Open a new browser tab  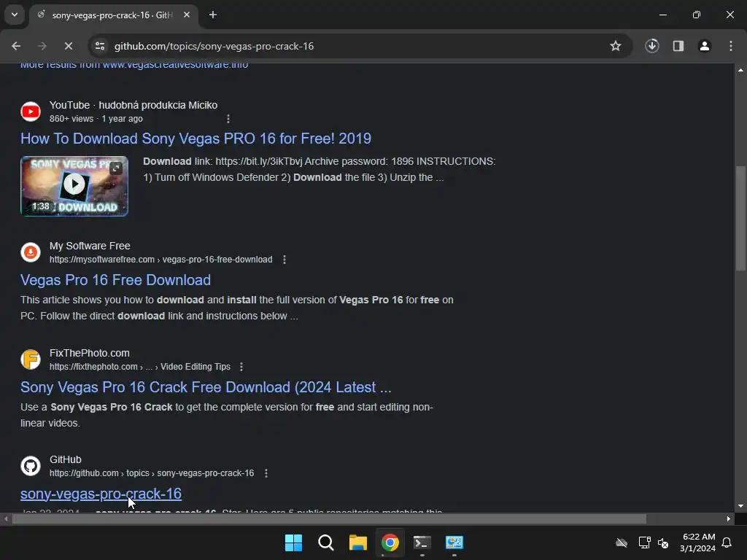[213, 15]
